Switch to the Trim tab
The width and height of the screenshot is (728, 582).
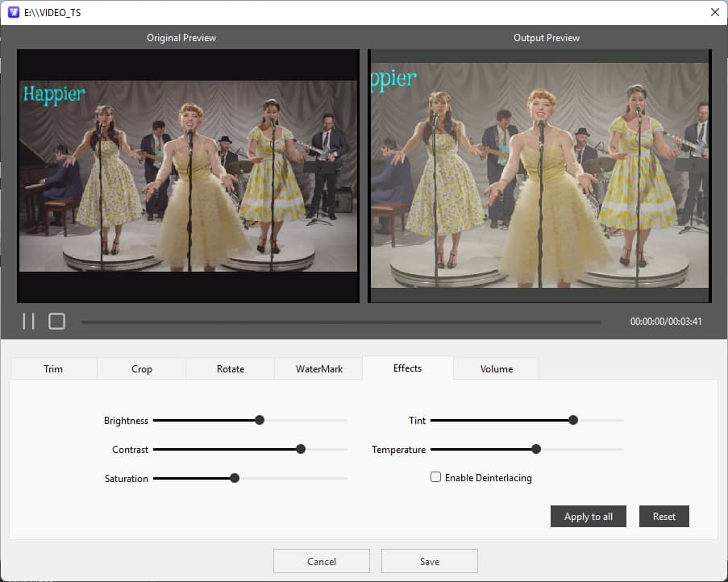(x=53, y=368)
